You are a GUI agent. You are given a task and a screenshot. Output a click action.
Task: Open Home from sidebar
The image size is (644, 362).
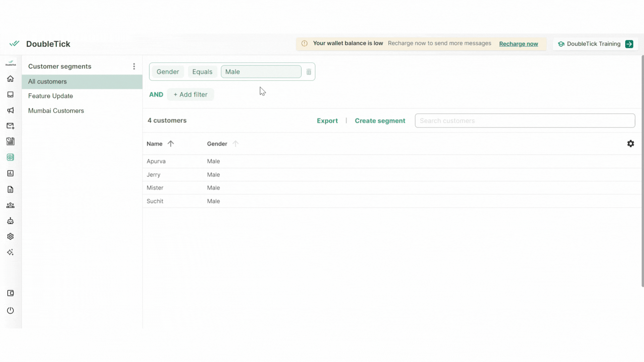(10, 79)
